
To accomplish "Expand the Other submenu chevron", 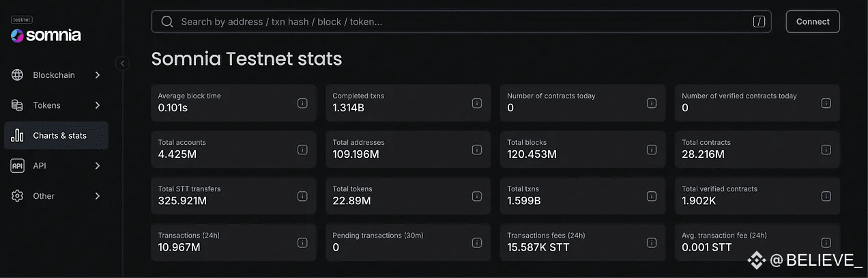I will [x=98, y=196].
